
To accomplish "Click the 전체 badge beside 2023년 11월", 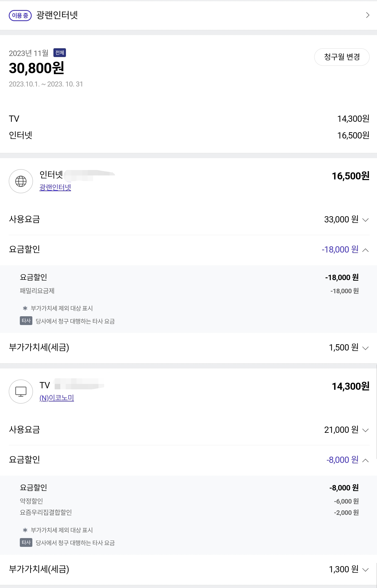I will pyautogui.click(x=59, y=53).
